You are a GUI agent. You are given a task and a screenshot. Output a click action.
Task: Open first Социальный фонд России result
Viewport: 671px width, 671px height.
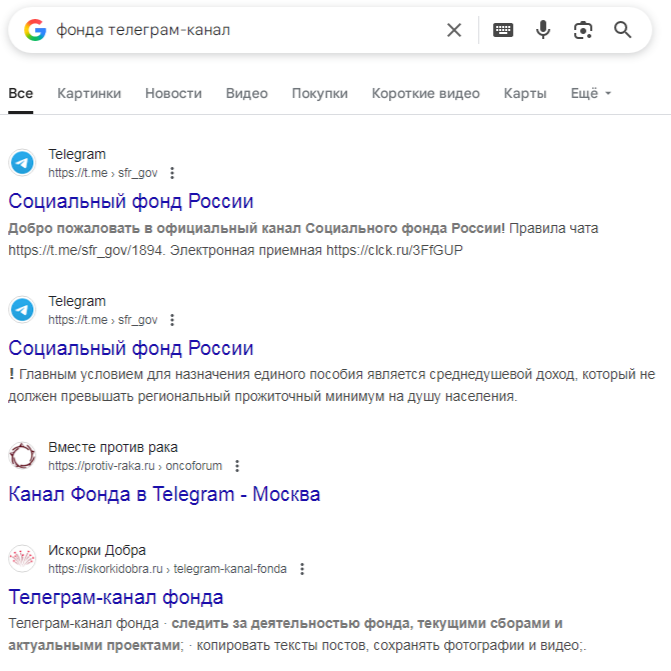click(131, 201)
